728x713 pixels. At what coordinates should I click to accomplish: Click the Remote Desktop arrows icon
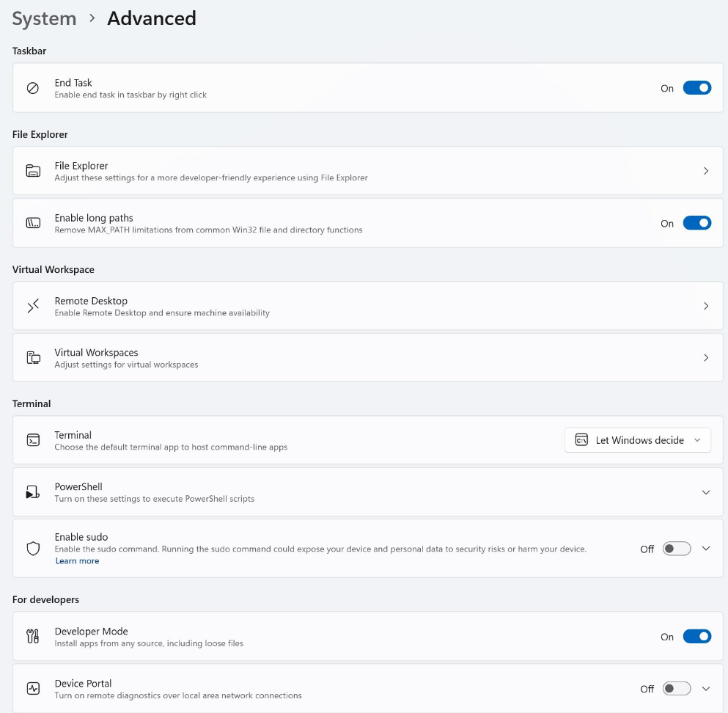click(33, 306)
